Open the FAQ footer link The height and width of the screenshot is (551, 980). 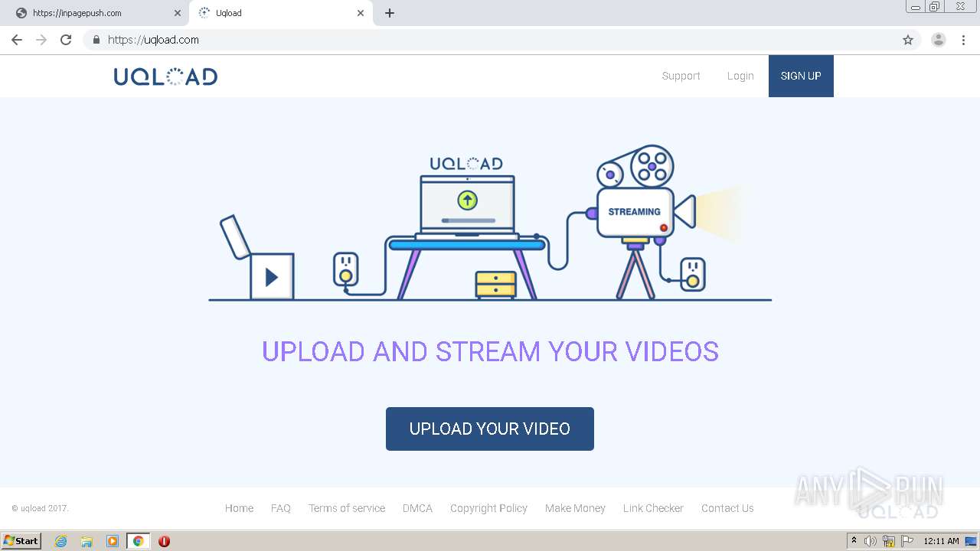point(281,508)
